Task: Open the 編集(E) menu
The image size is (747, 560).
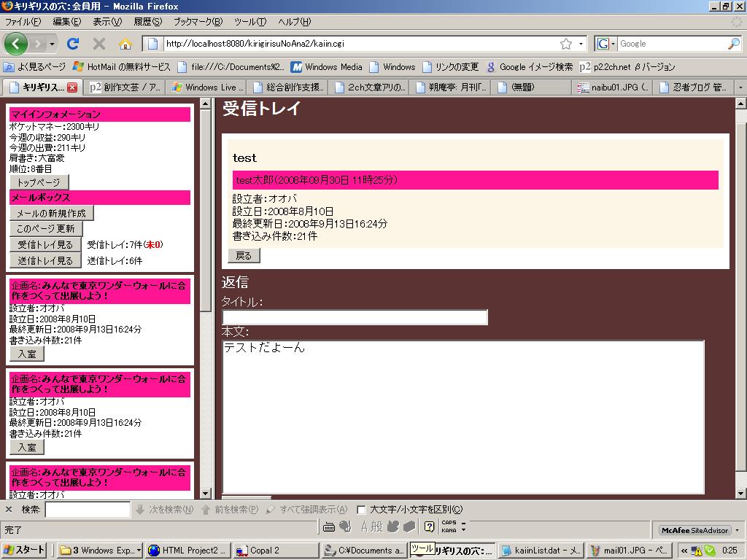Action: 66,21
